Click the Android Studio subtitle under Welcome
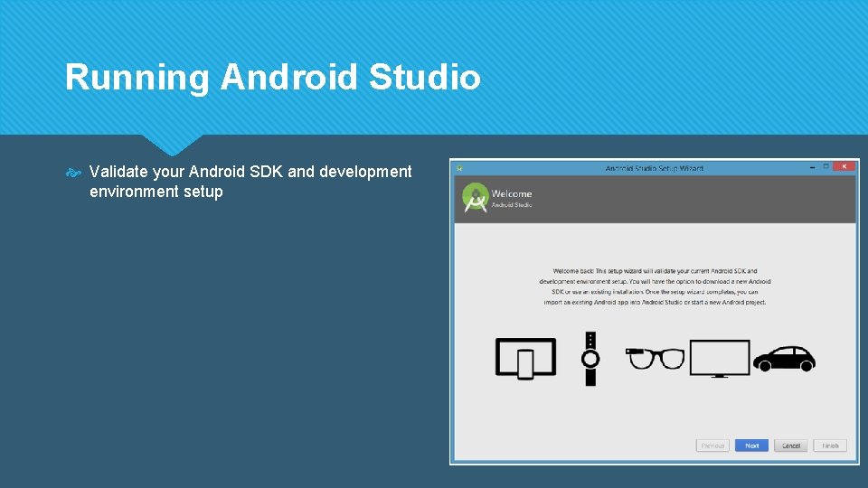 tap(512, 205)
